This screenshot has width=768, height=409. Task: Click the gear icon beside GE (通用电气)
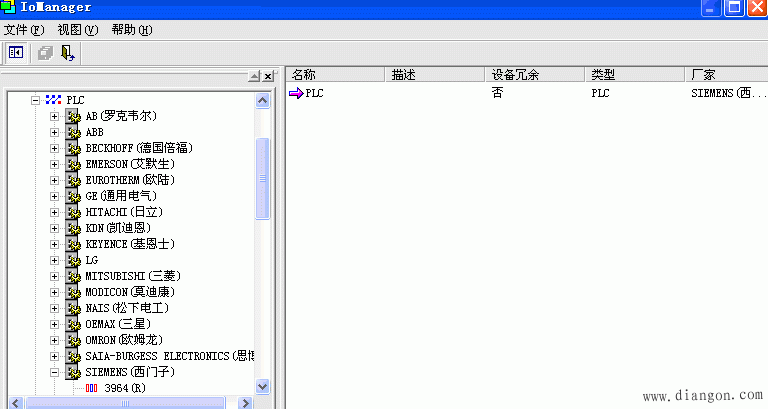pos(73,196)
